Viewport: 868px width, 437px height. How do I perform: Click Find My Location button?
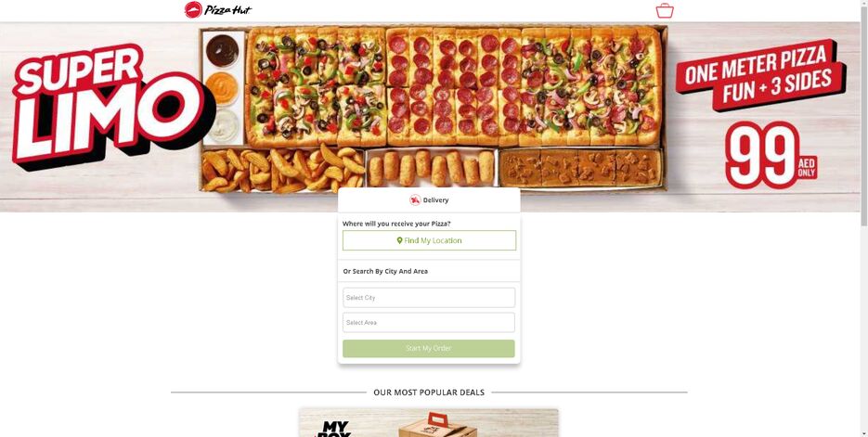pos(429,240)
